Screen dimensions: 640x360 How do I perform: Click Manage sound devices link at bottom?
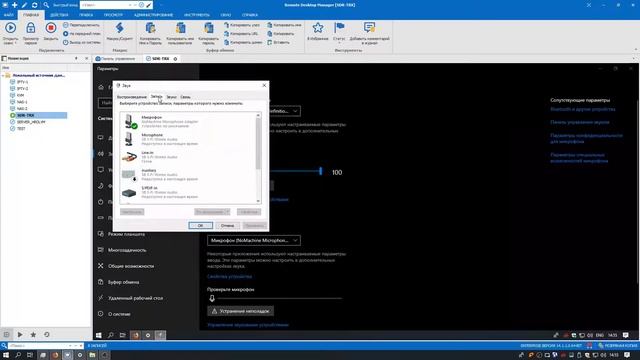[248, 325]
